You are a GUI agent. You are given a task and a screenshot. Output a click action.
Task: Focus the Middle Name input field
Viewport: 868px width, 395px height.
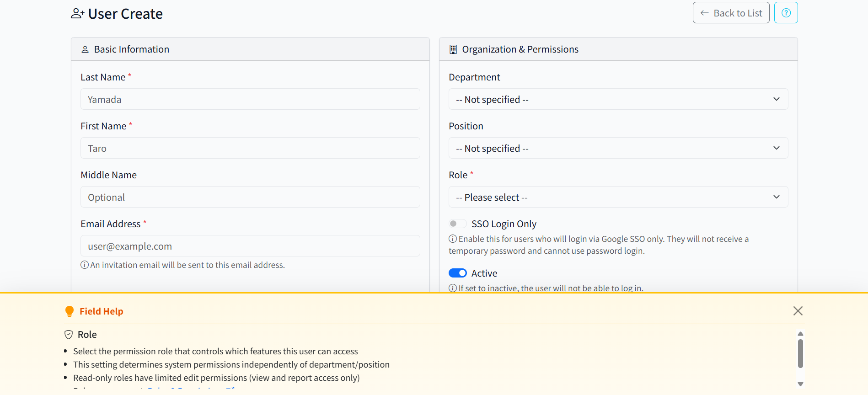(x=250, y=197)
